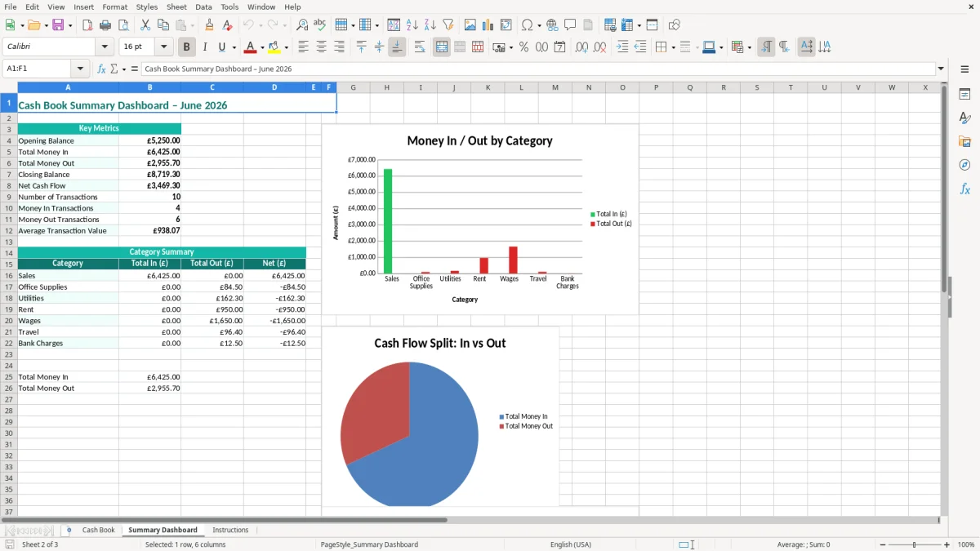This screenshot has height=551, width=980.
Task: Open the Data menu
Action: [203, 7]
